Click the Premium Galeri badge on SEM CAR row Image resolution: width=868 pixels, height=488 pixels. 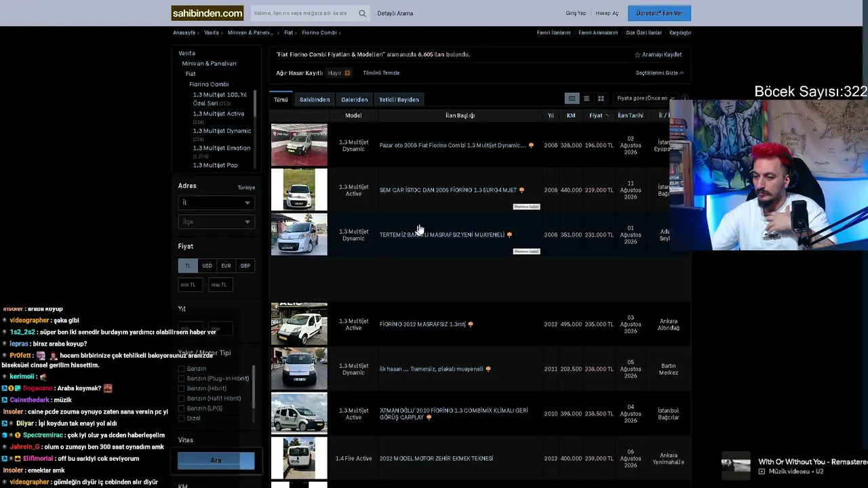tap(526, 207)
